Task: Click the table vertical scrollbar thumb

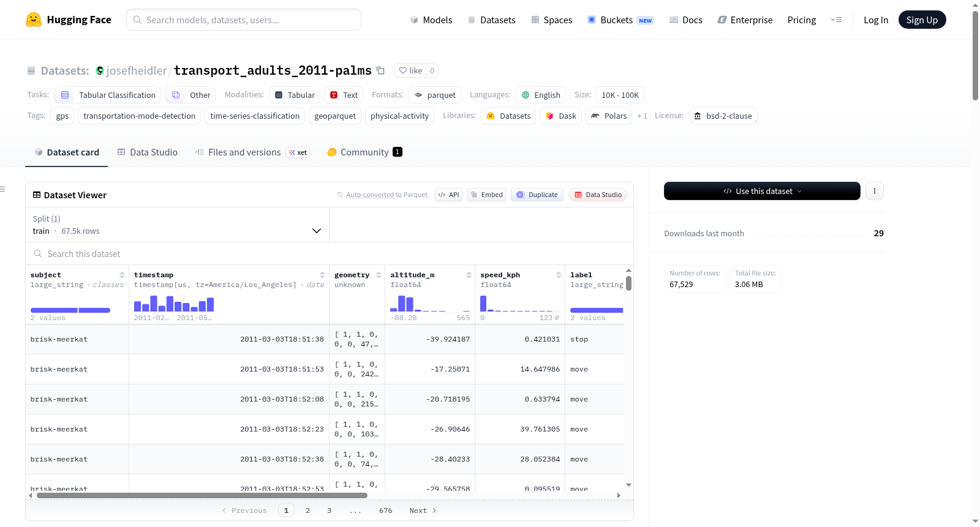Action: point(628,283)
